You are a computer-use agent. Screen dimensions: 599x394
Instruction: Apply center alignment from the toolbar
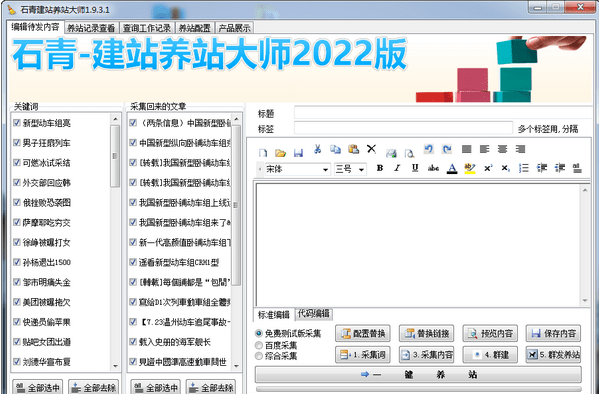click(x=502, y=149)
